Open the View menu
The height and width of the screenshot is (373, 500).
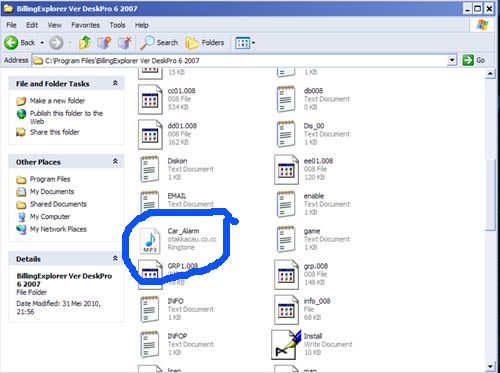coord(54,25)
